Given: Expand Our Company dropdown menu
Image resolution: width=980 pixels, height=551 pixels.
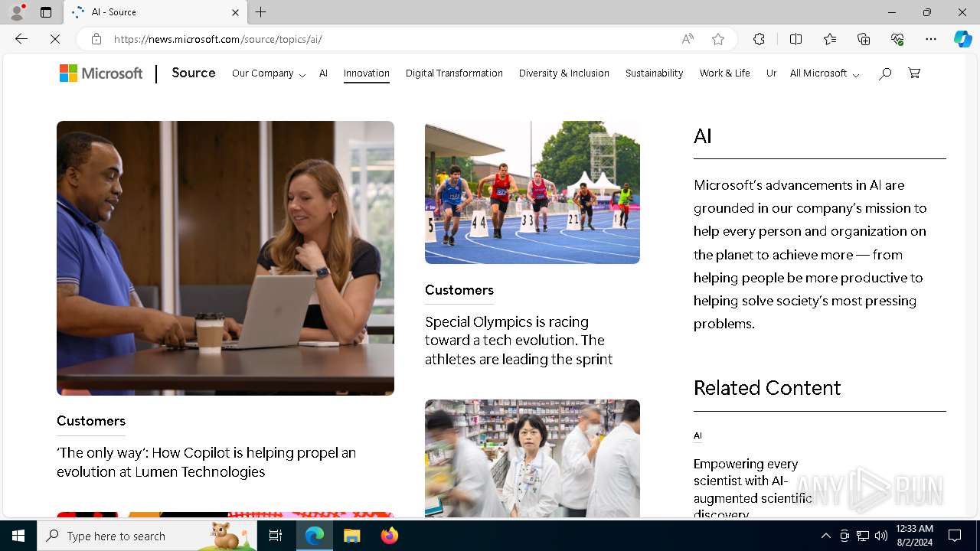Looking at the screenshot, I should tap(269, 73).
